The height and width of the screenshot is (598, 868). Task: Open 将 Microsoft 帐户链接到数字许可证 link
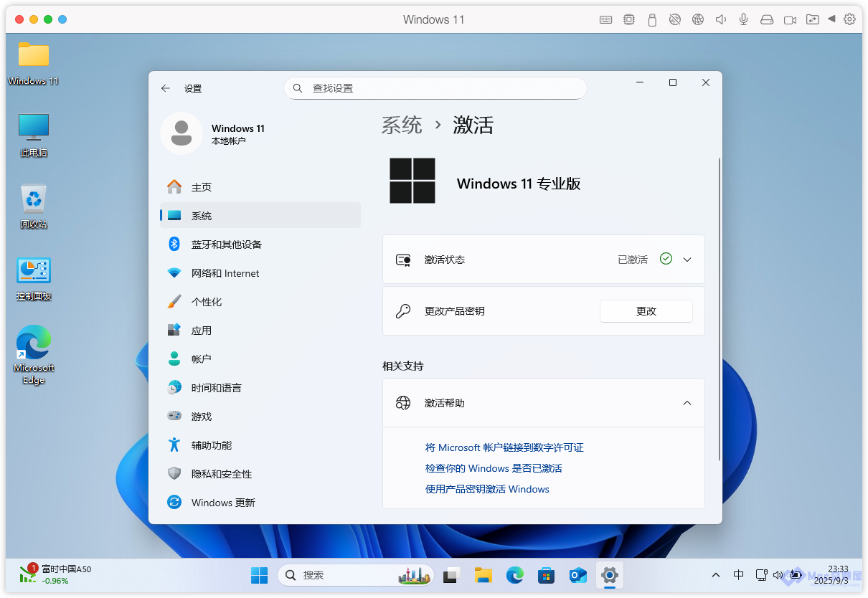(504, 447)
